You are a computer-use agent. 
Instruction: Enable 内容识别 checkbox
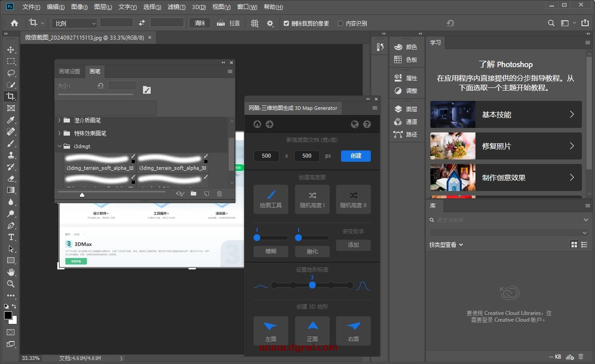pos(340,23)
